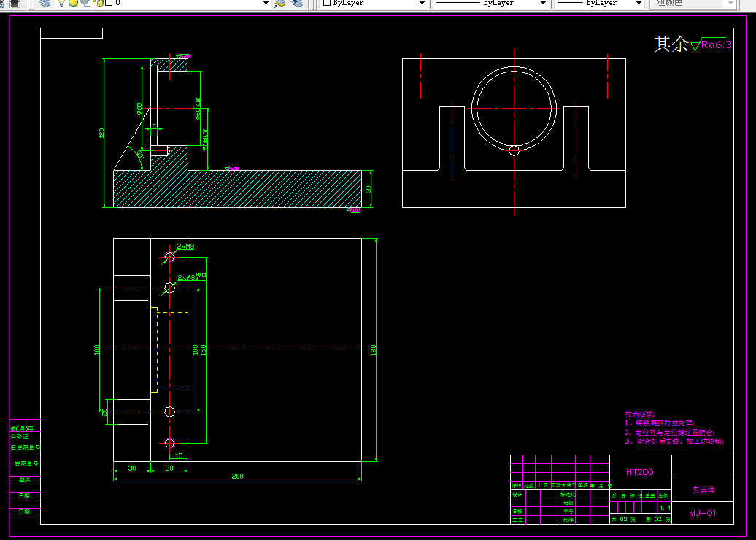
Task: Open the color control ByLayer dropdown
Action: click(x=374, y=4)
